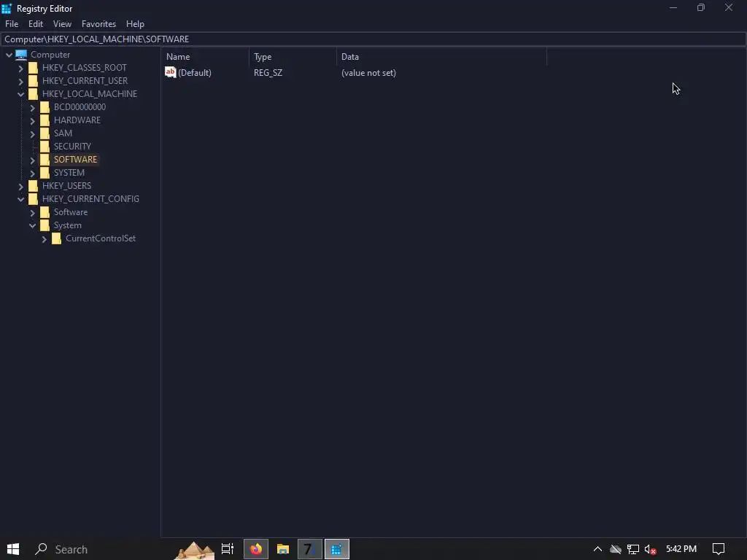The width and height of the screenshot is (747, 560).
Task: Select the HKEY_USERS label
Action: tap(66, 186)
